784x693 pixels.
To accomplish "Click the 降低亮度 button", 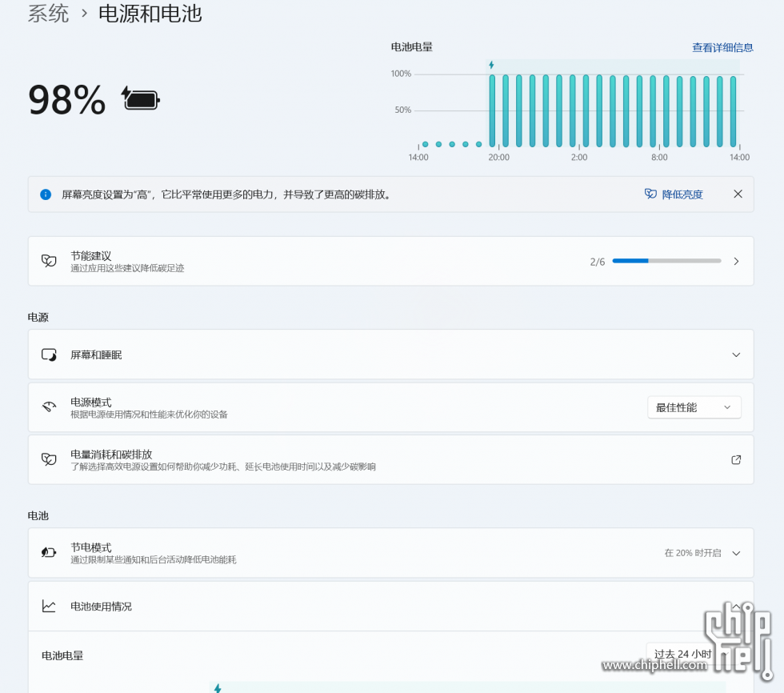I will click(674, 194).
